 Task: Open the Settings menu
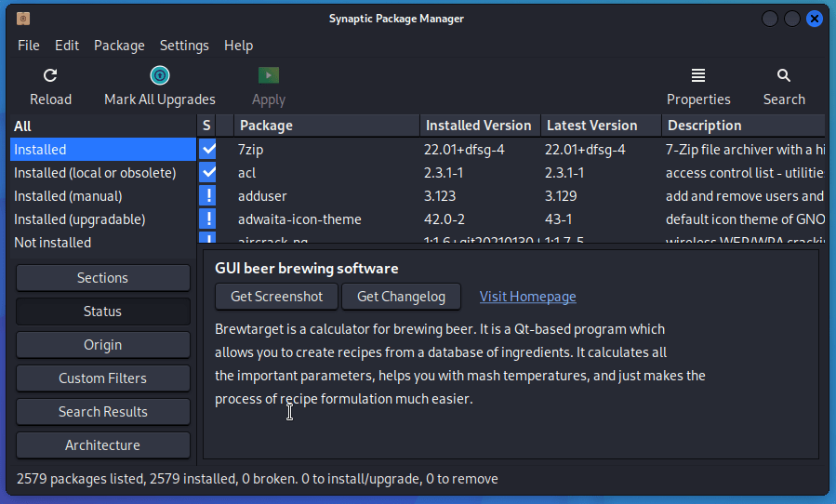coord(184,46)
